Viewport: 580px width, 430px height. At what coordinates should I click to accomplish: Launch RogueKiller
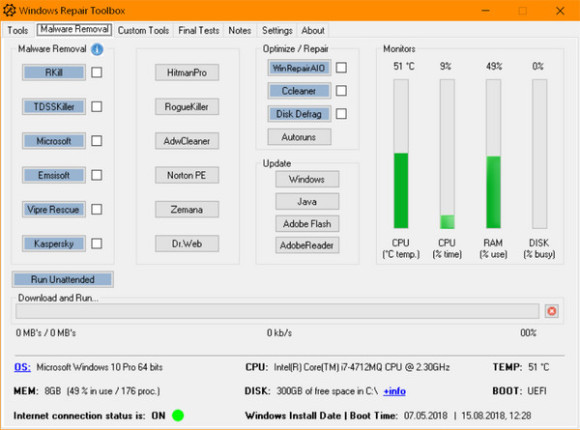[187, 107]
